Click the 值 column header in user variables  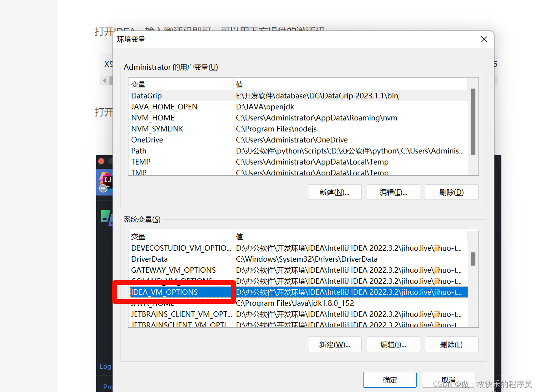click(x=351, y=84)
